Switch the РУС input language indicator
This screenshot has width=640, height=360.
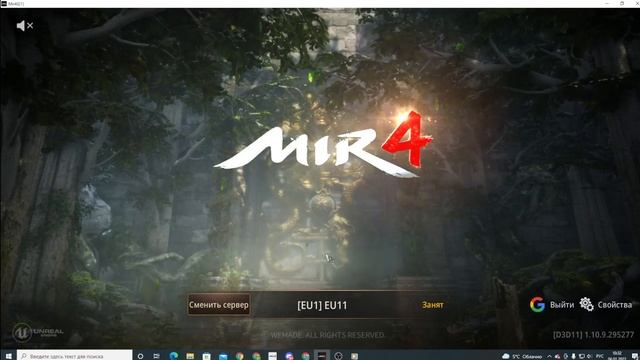pos(600,356)
